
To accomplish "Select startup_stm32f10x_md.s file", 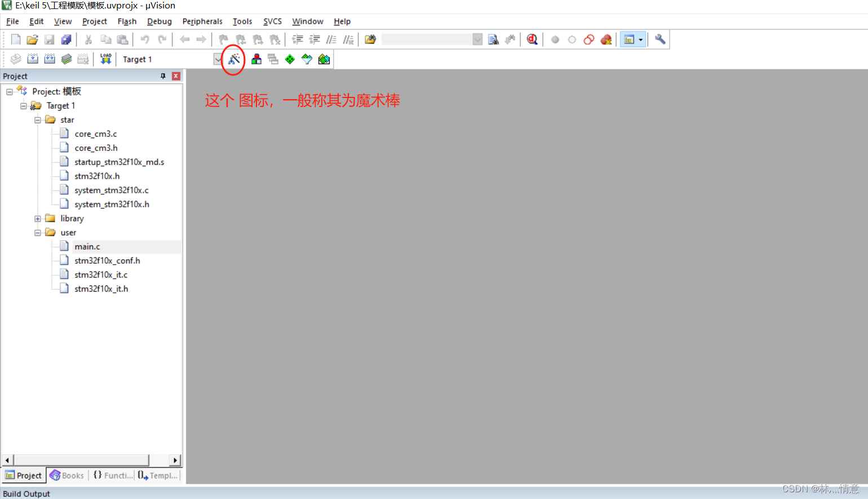I will (119, 162).
